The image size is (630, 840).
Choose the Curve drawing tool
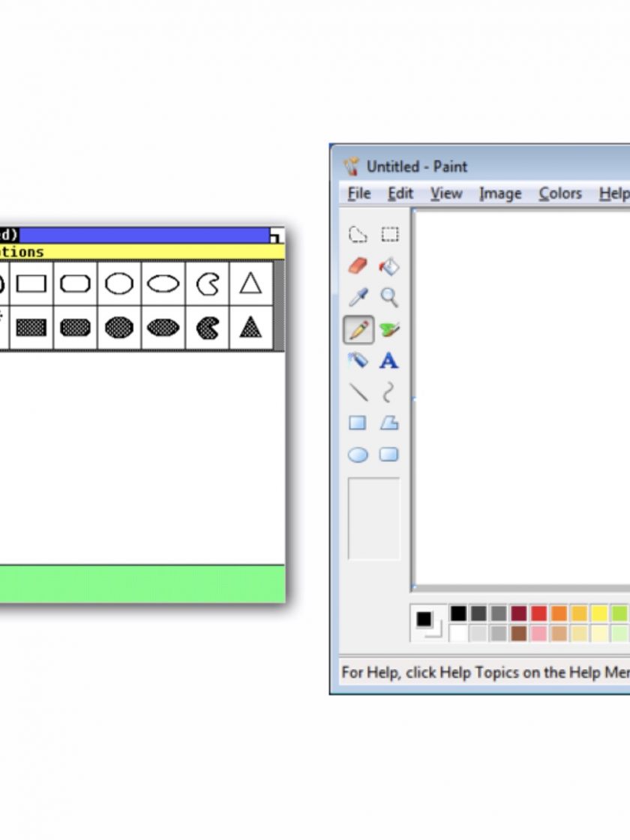[x=389, y=392]
